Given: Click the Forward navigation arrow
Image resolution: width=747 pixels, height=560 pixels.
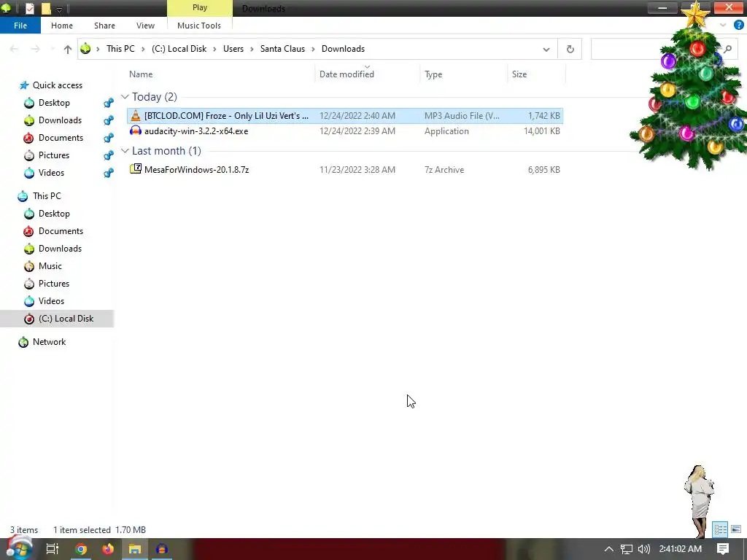Looking at the screenshot, I should (x=35, y=49).
